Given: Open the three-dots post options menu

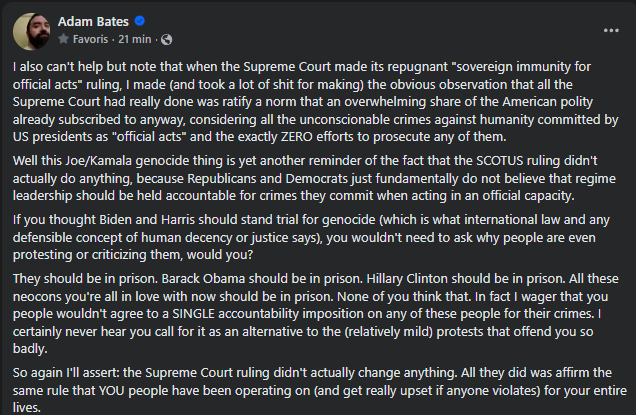Looking at the screenshot, I should click(x=611, y=30).
